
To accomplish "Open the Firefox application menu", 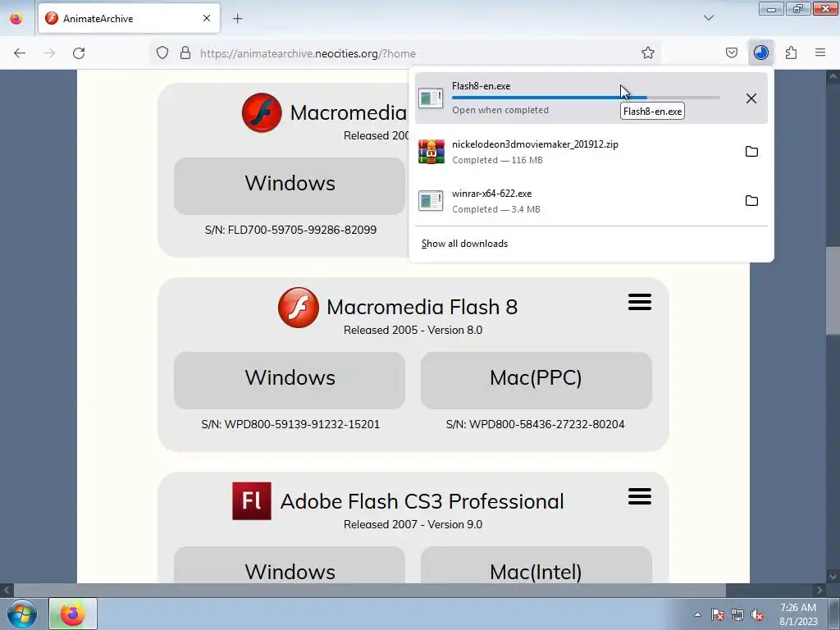I will pos(820,53).
